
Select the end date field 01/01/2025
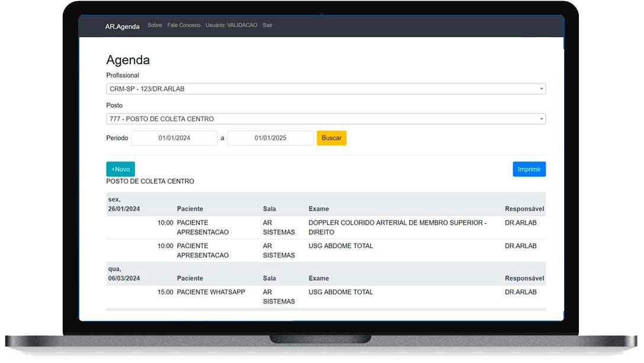point(271,138)
